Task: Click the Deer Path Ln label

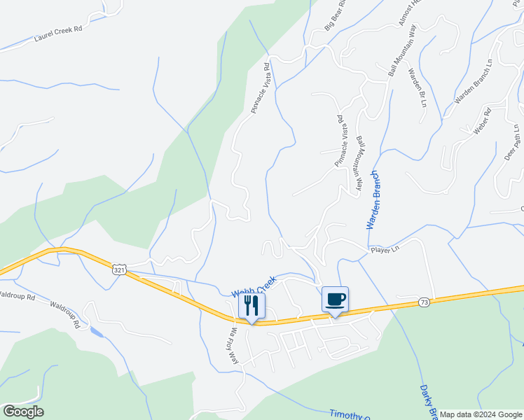Action: coord(513,142)
